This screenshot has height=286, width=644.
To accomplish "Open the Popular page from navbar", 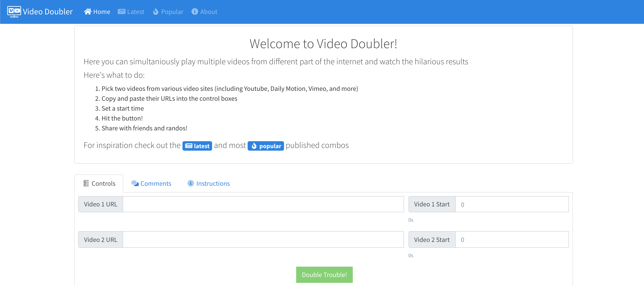I will [x=172, y=12].
